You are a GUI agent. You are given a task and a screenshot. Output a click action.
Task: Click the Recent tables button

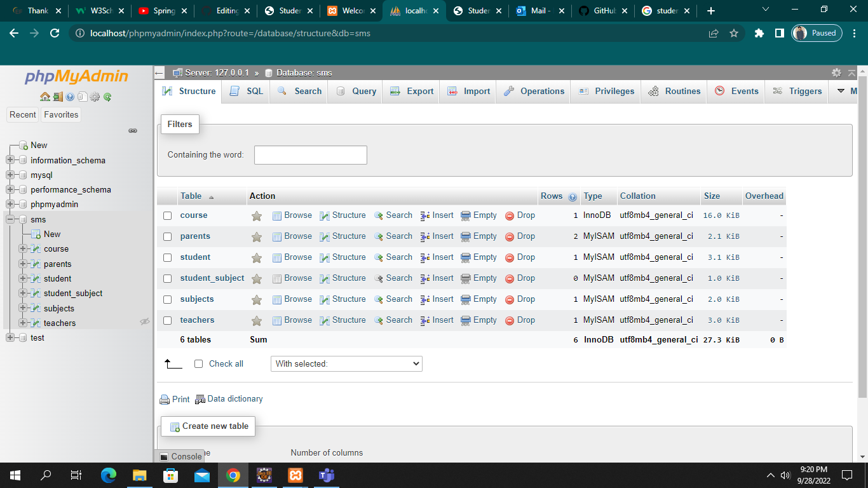[23, 114]
